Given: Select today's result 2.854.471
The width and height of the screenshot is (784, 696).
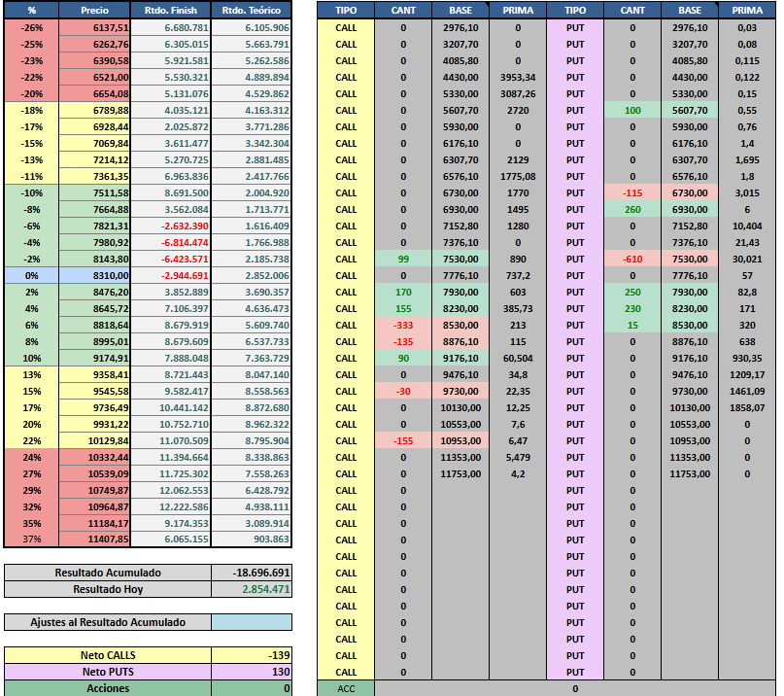Looking at the screenshot, I should coord(252,589).
